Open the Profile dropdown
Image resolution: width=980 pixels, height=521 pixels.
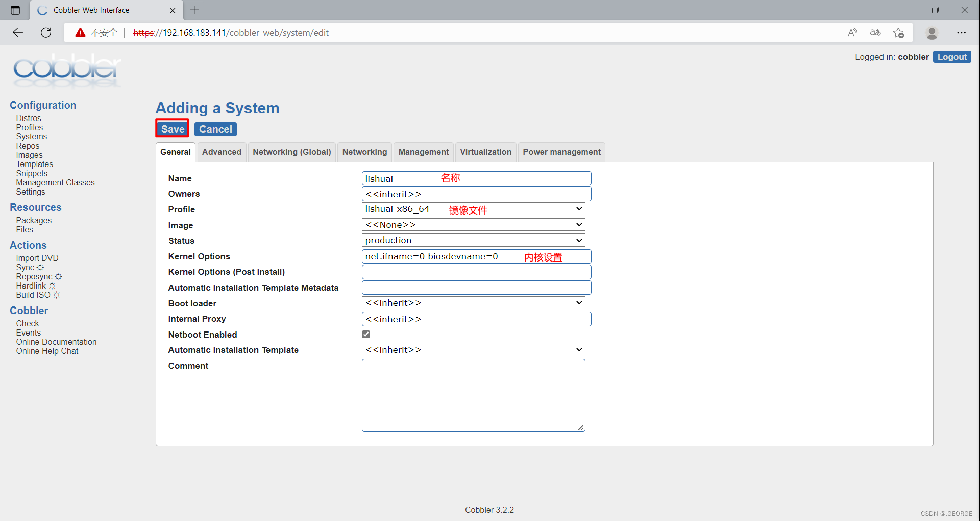474,209
